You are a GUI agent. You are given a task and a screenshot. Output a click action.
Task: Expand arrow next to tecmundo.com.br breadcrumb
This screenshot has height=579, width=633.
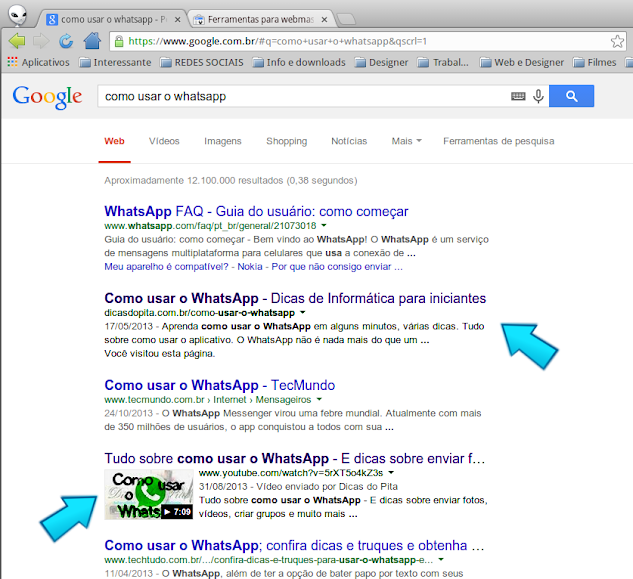click(x=319, y=399)
